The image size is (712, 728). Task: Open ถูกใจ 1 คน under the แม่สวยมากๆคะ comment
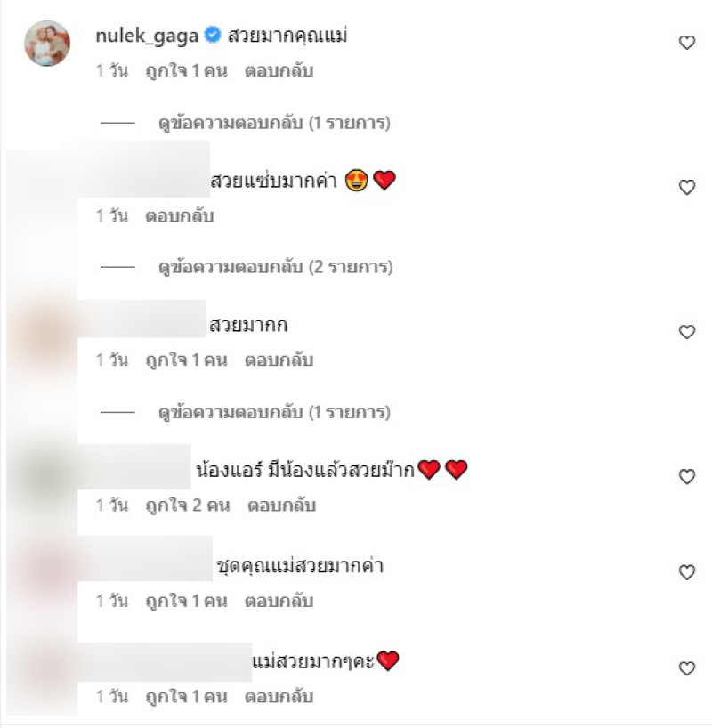186,697
